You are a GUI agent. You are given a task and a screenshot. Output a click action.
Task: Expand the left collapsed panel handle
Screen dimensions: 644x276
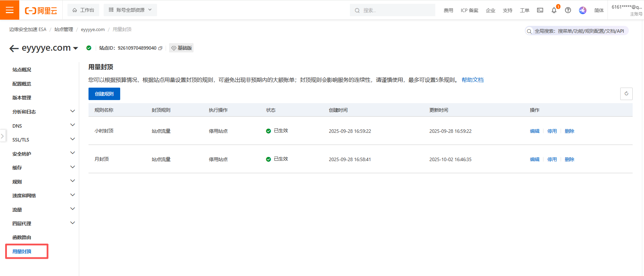2,136
